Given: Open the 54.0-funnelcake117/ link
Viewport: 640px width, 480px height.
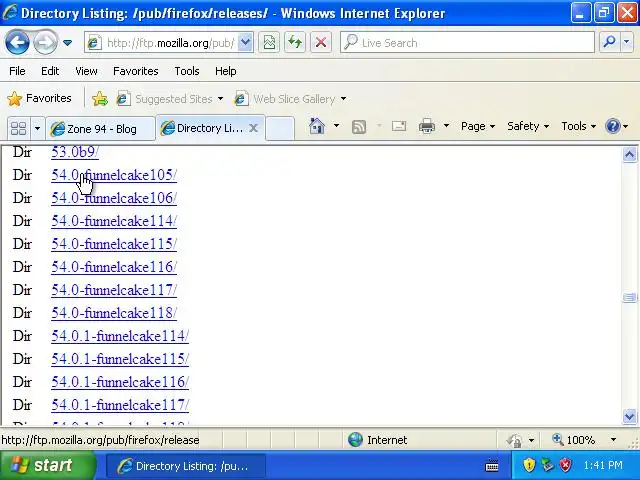Looking at the screenshot, I should [114, 290].
